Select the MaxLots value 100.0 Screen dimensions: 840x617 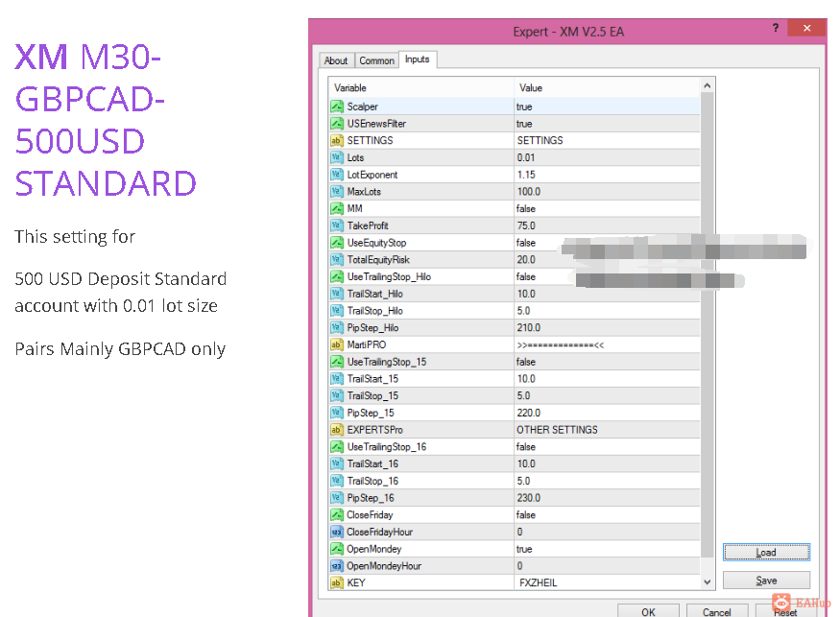[529, 192]
